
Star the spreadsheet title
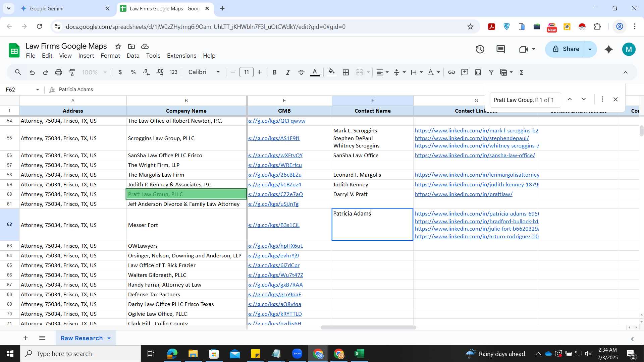(x=118, y=46)
